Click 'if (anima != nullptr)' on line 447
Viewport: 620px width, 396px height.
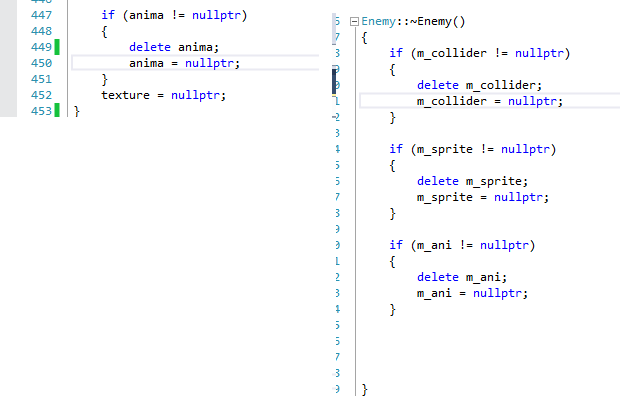(174, 15)
